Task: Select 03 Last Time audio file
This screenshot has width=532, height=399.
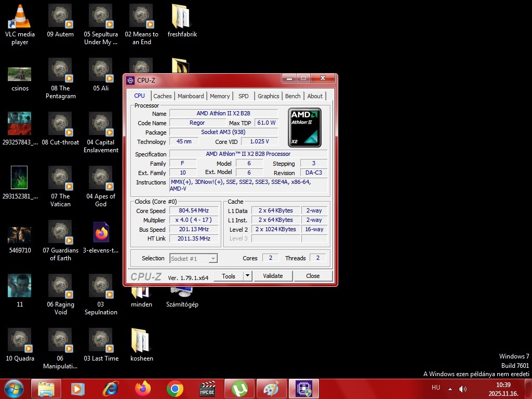Action: [101, 345]
